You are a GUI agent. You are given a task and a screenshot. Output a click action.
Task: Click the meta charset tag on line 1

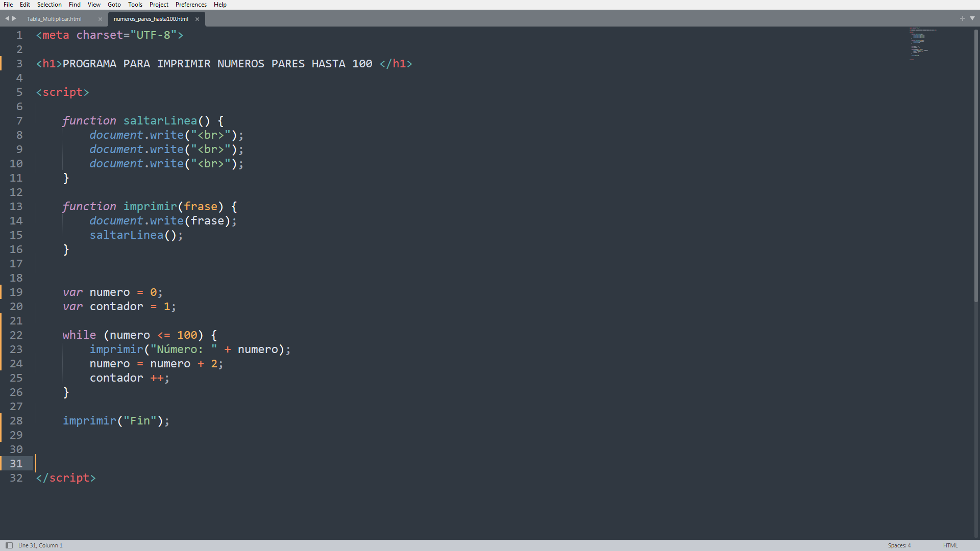click(x=110, y=35)
